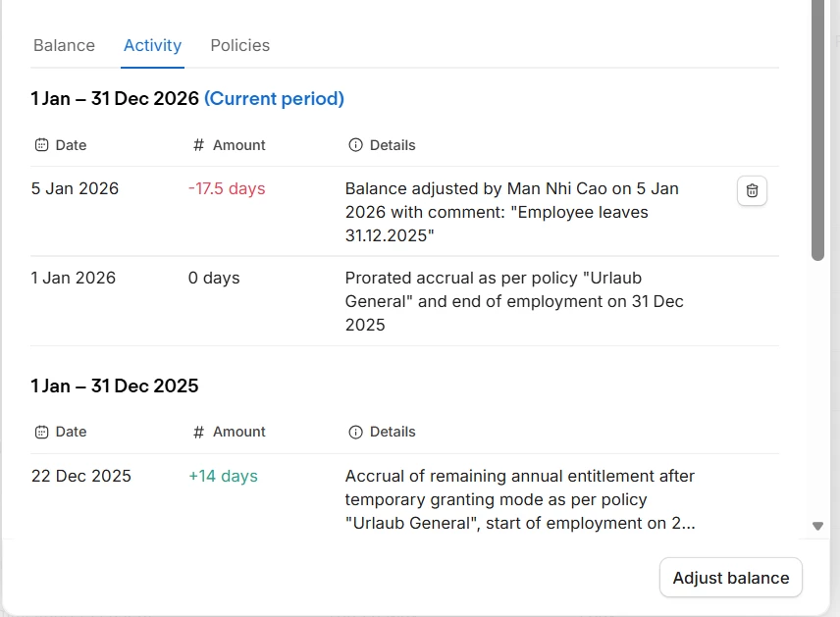
Task: Delete the 5 Jan 2026 balance adjustment
Action: click(752, 191)
